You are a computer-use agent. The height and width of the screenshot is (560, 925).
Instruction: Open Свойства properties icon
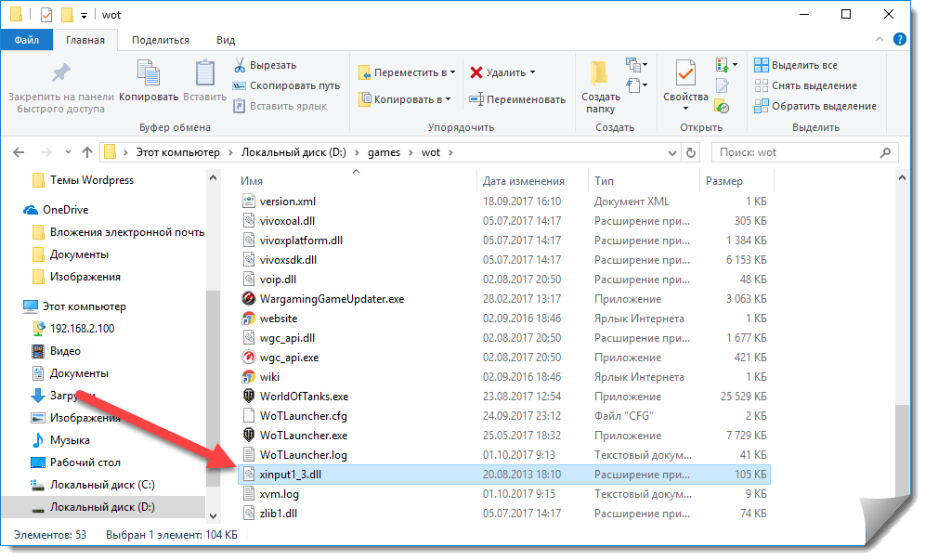(x=685, y=74)
